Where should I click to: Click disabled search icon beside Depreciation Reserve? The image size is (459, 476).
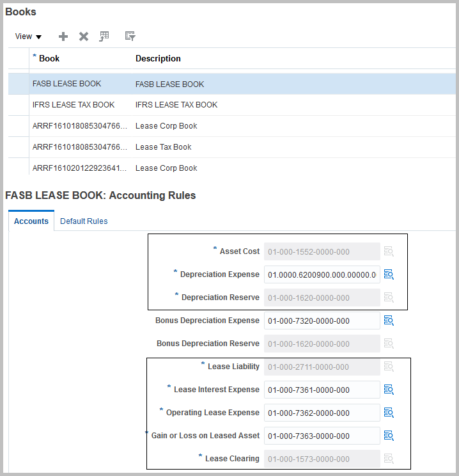389,297
